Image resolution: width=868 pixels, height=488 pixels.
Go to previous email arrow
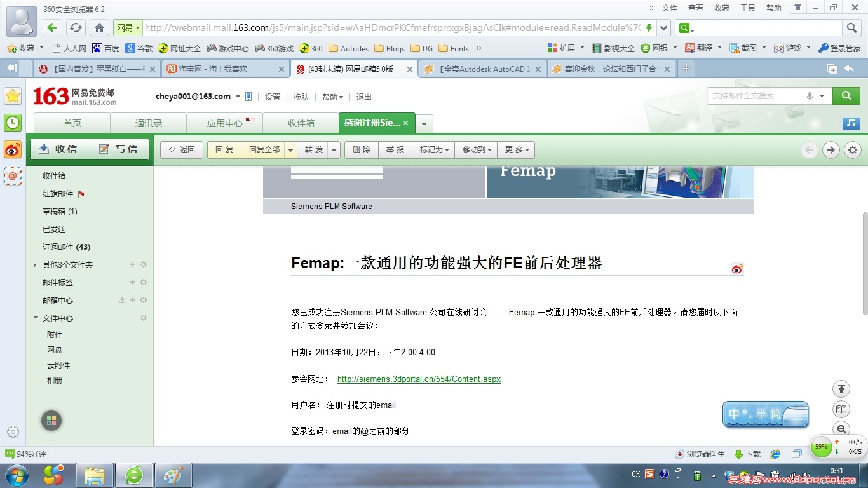(809, 150)
